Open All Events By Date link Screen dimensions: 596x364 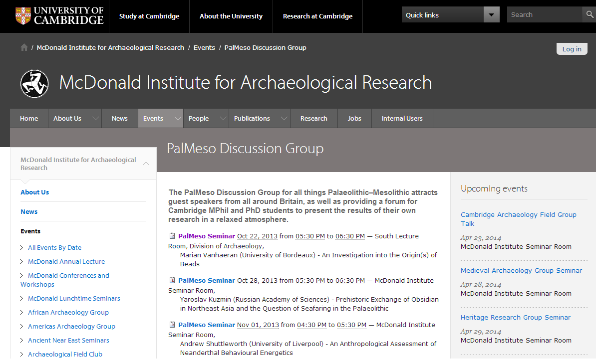tap(55, 247)
